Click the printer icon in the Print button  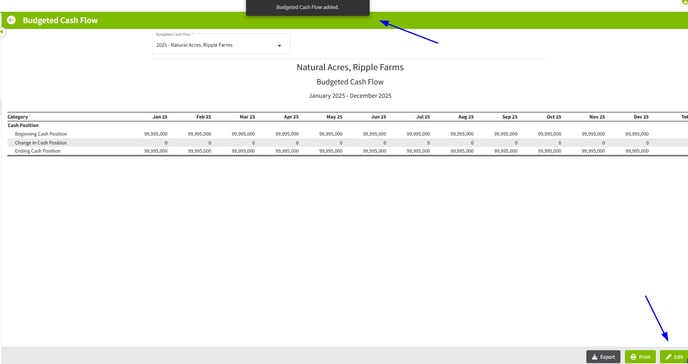[633, 357]
